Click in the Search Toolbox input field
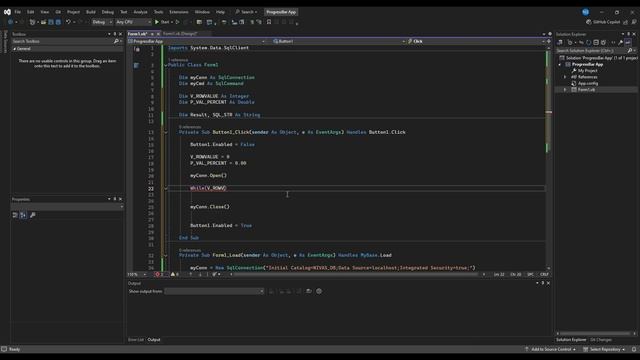The height and width of the screenshot is (360, 640). [x=61, y=41]
